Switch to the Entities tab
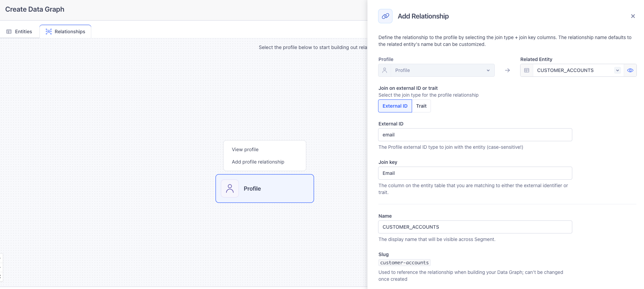Image resolution: width=644 pixels, height=289 pixels. (20, 32)
